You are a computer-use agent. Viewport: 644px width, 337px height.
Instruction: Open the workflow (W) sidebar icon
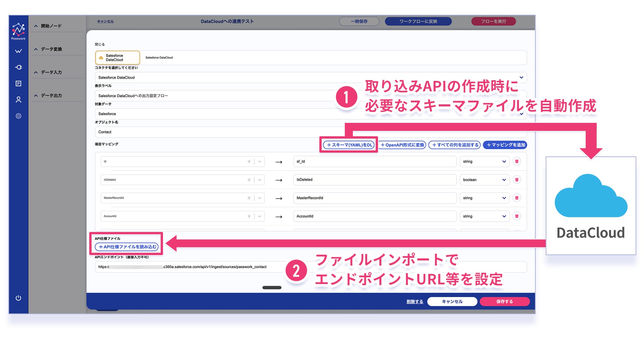click(18, 51)
